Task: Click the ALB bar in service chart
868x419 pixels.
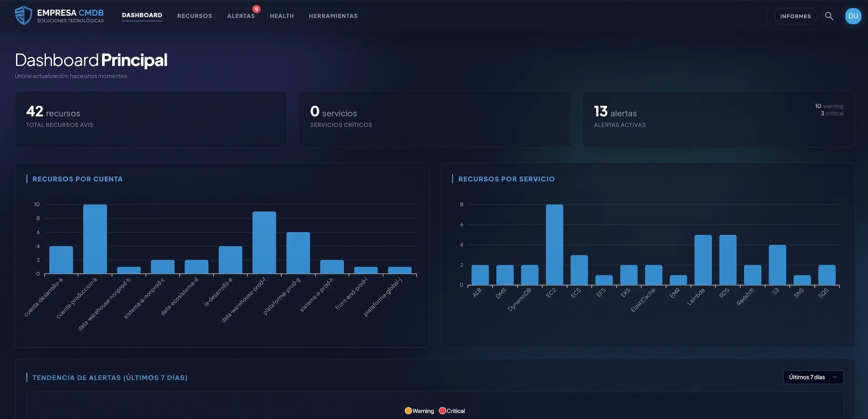Action: tap(480, 275)
